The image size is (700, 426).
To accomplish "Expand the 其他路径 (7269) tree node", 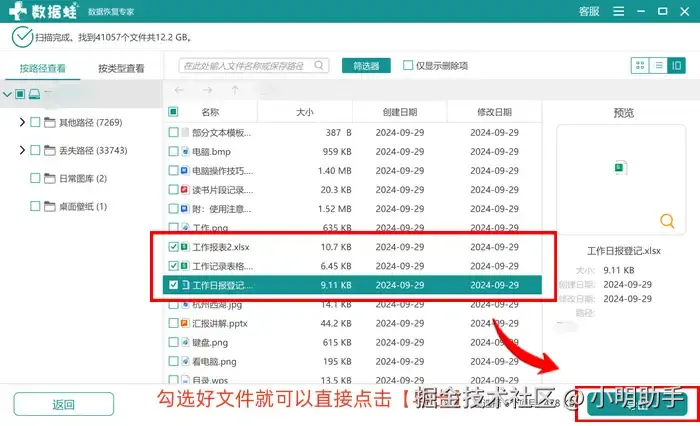I will pos(22,122).
